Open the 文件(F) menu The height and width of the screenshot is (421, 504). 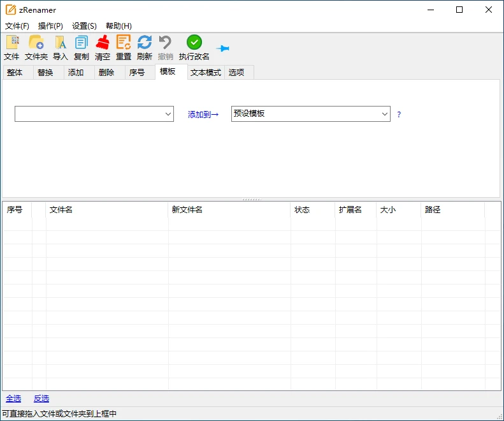tap(17, 26)
